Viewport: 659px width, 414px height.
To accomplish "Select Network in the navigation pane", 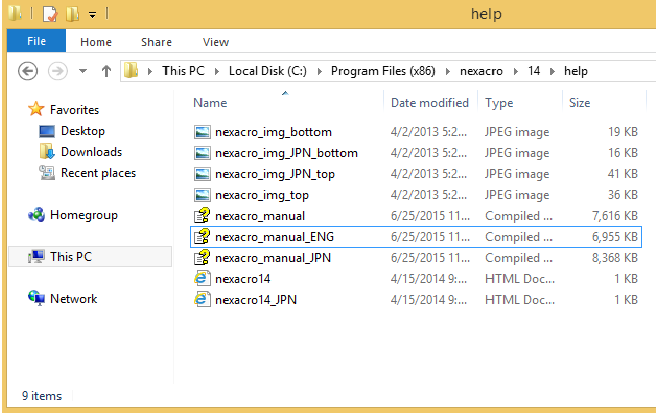I will [x=74, y=299].
